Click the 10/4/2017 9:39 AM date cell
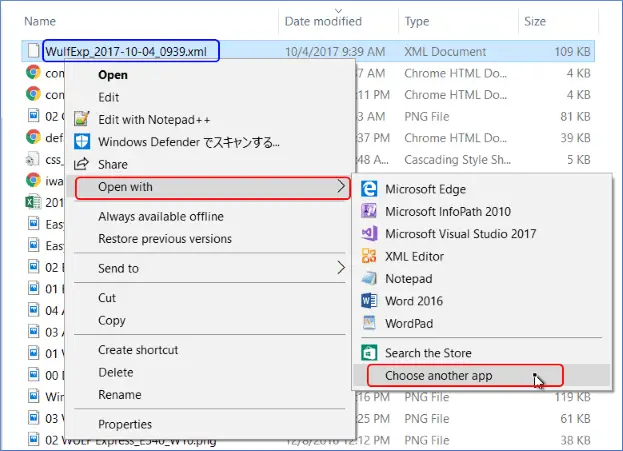The width and height of the screenshot is (623, 451). (335, 51)
